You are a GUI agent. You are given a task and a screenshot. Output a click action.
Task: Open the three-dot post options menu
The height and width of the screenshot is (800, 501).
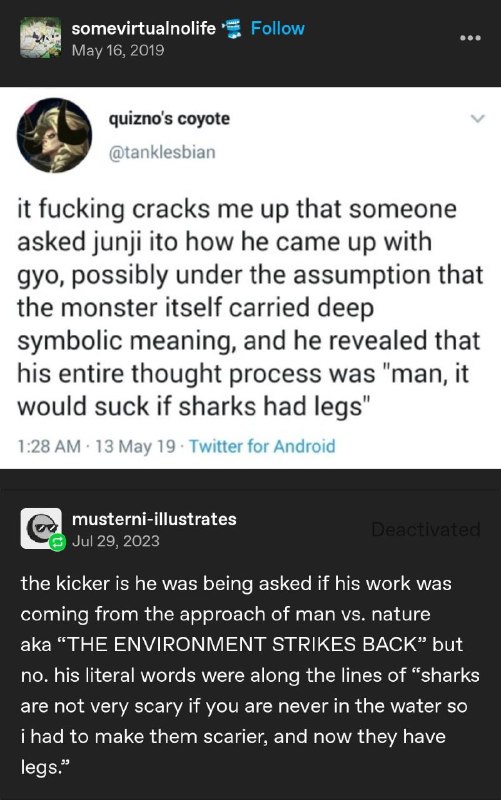(470, 38)
